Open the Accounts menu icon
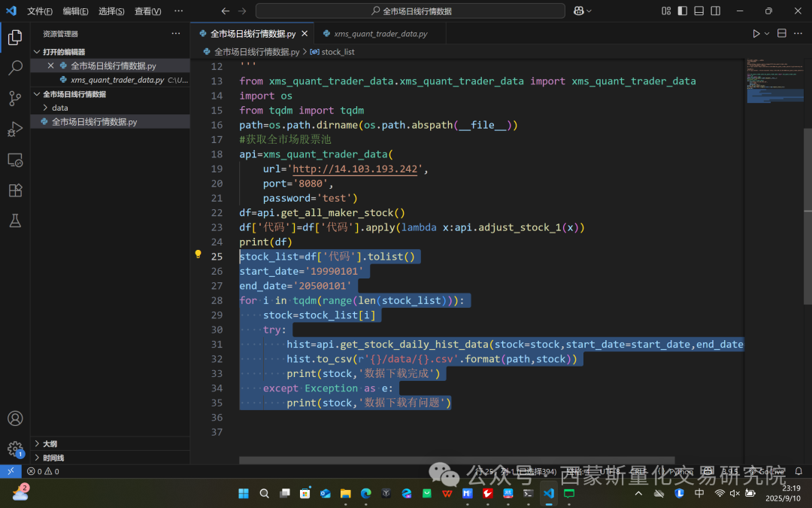 15,418
